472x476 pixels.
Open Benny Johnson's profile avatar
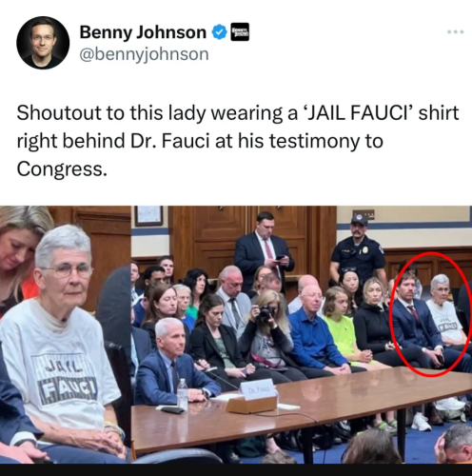[x=43, y=43]
